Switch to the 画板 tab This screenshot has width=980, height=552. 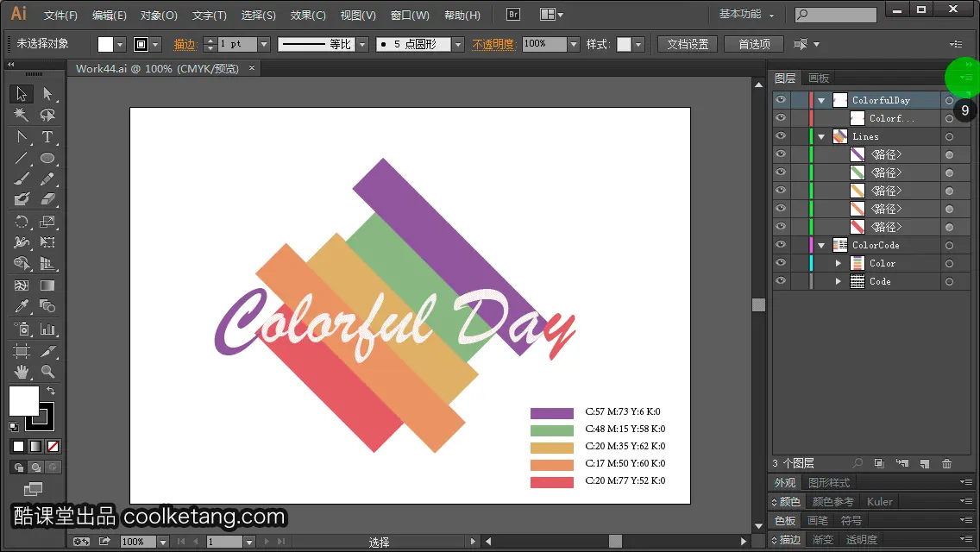click(818, 78)
